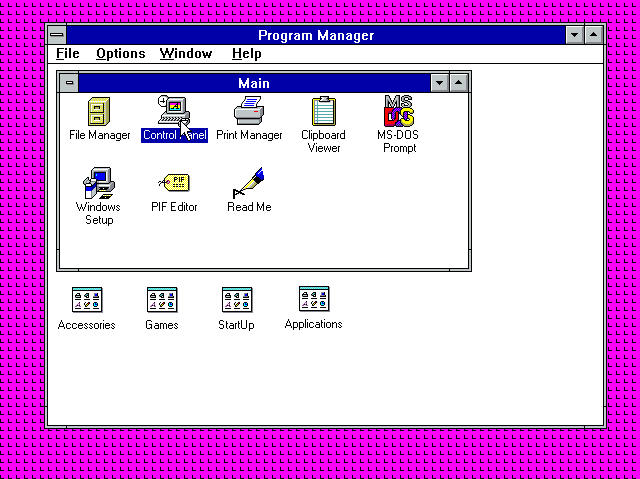Open the Main window's control menu box
Viewport: 640px width, 479px height.
(69, 83)
